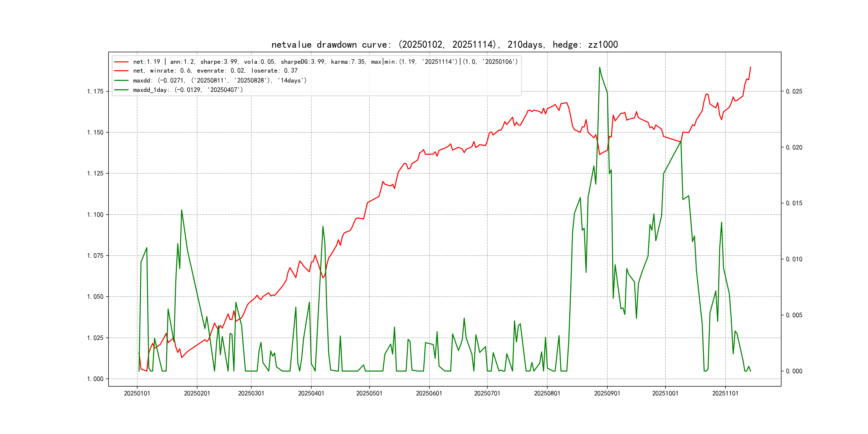Select the 'maxdd_1day: (-0.0129, '20250407')' legend text
Viewport: 868px width, 434px height.
tap(188, 90)
